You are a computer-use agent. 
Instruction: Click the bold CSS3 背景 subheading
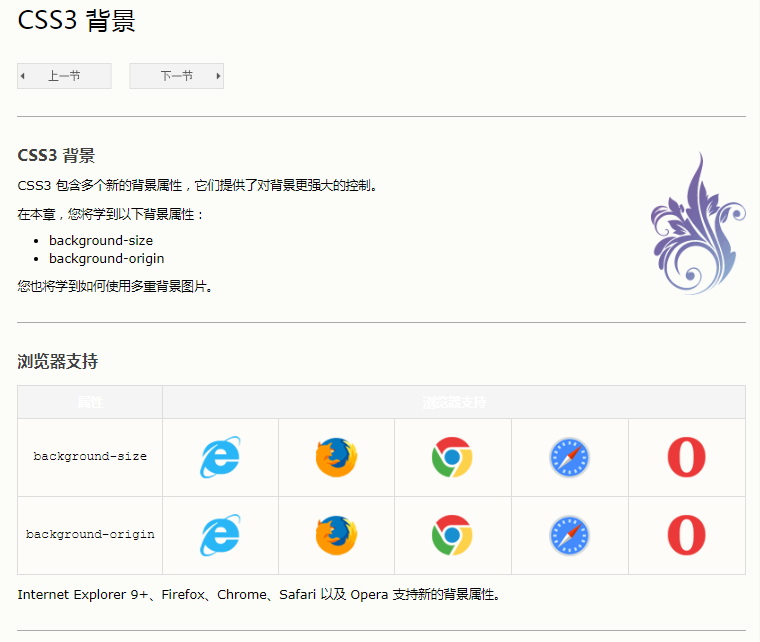56,156
